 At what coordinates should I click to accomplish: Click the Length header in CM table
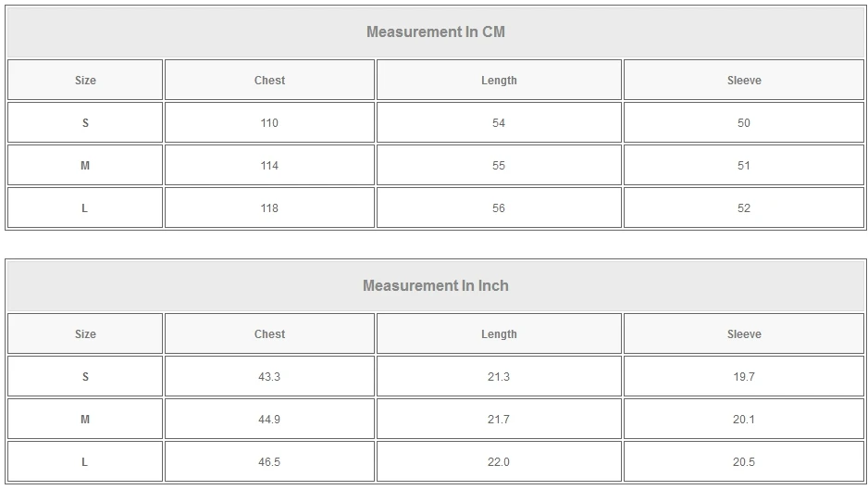tap(499, 81)
